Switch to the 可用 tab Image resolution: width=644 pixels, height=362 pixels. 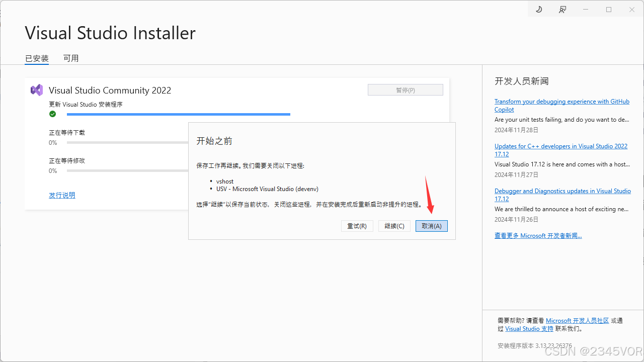click(71, 58)
